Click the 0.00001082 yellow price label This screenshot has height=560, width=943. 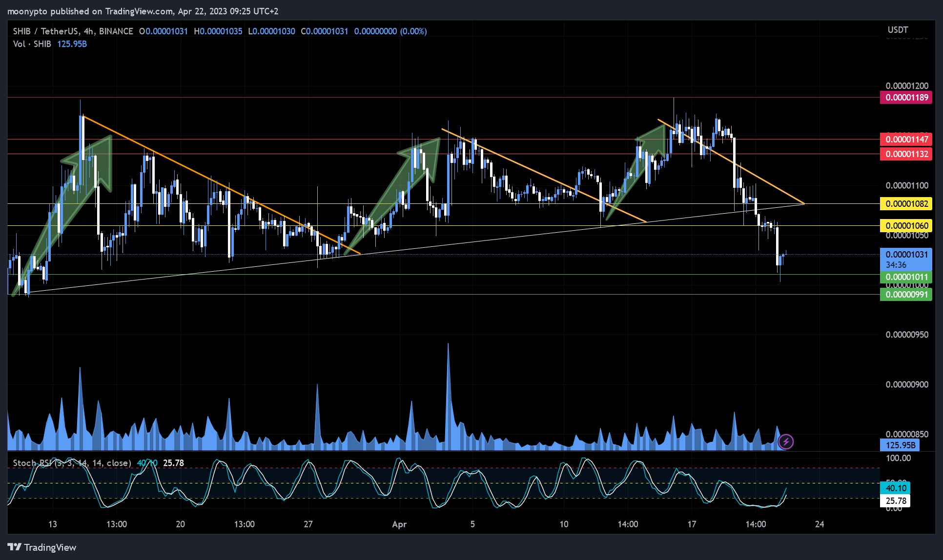(x=906, y=204)
